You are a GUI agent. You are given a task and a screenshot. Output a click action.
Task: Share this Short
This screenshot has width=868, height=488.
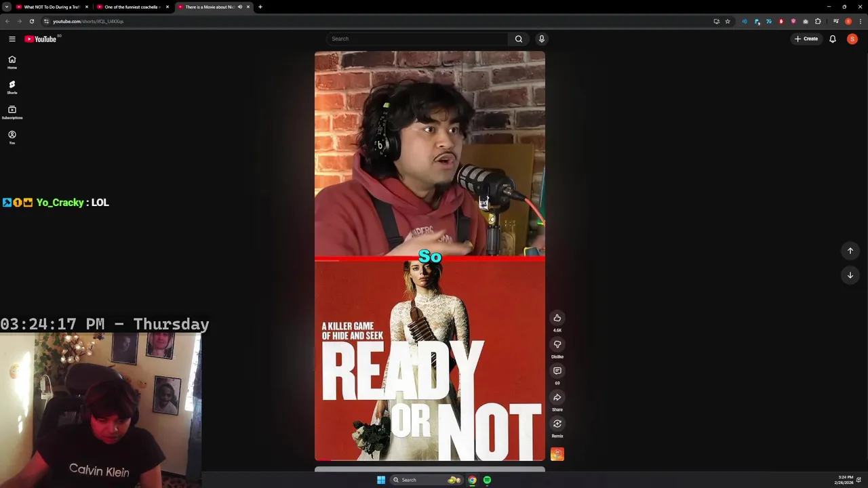[557, 397]
